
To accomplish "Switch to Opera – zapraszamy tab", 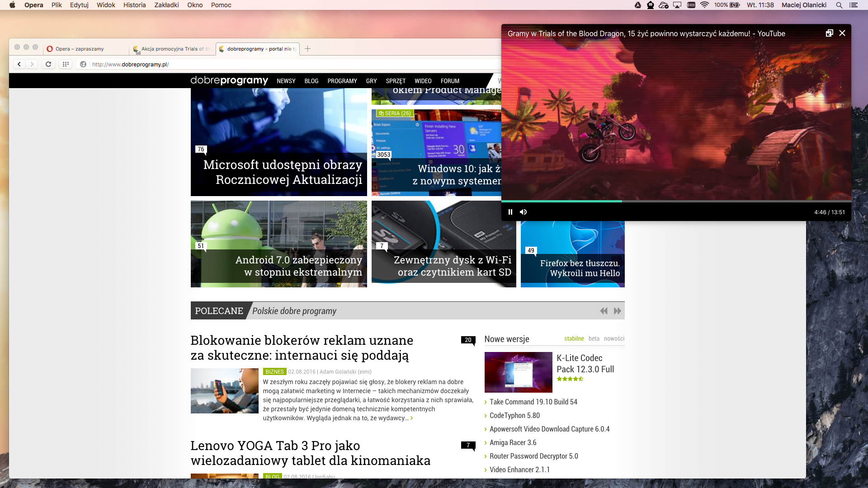I will click(80, 49).
